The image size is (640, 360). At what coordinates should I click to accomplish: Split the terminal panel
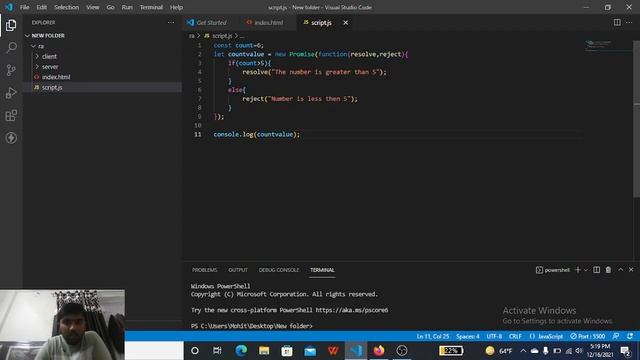(596, 270)
